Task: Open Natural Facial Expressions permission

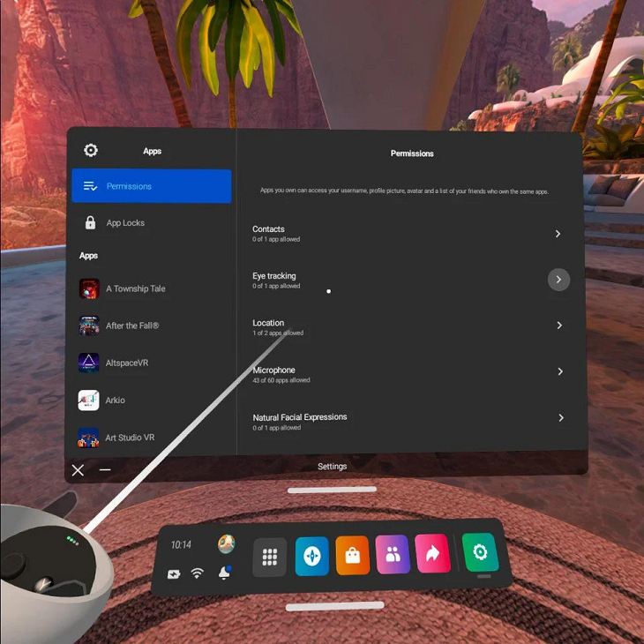Action: click(x=560, y=418)
